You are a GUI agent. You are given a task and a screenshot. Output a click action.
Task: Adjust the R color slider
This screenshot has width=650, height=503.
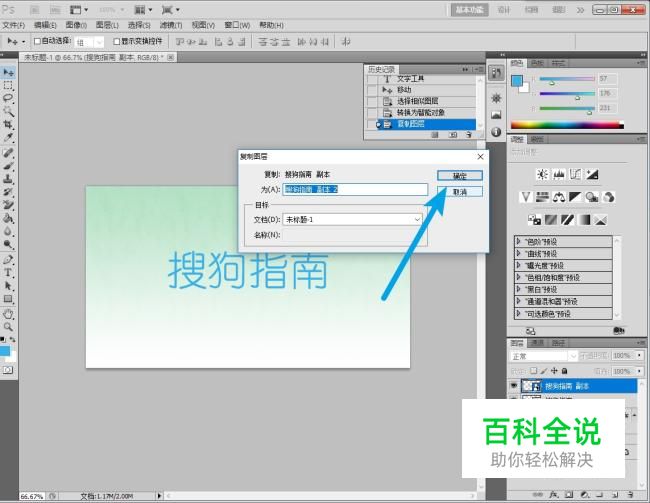[x=551, y=83]
